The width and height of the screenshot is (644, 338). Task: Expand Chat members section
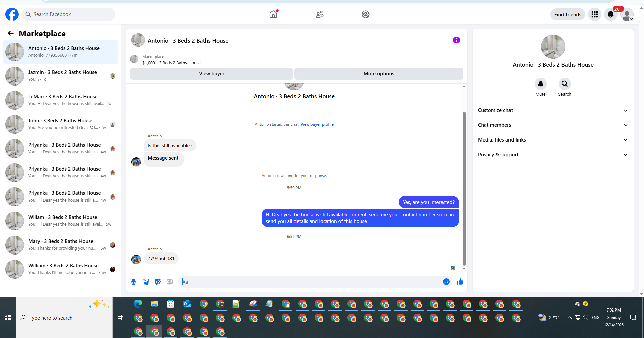click(x=553, y=125)
